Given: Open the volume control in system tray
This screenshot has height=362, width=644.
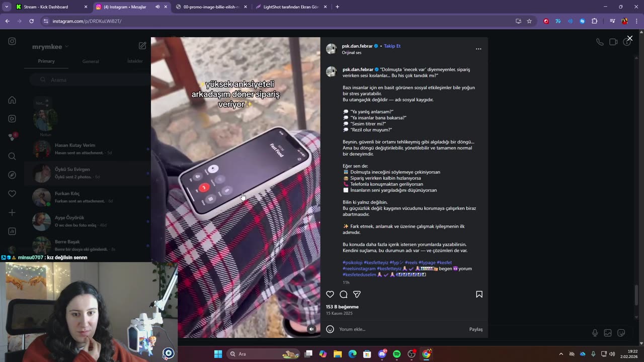Looking at the screenshot, I should [x=612, y=354].
